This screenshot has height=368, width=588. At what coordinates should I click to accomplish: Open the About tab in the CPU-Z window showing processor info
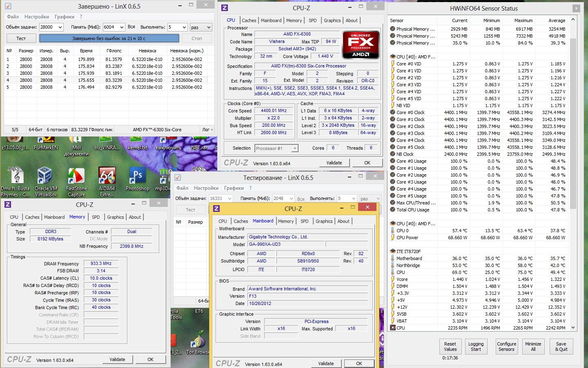(352, 20)
